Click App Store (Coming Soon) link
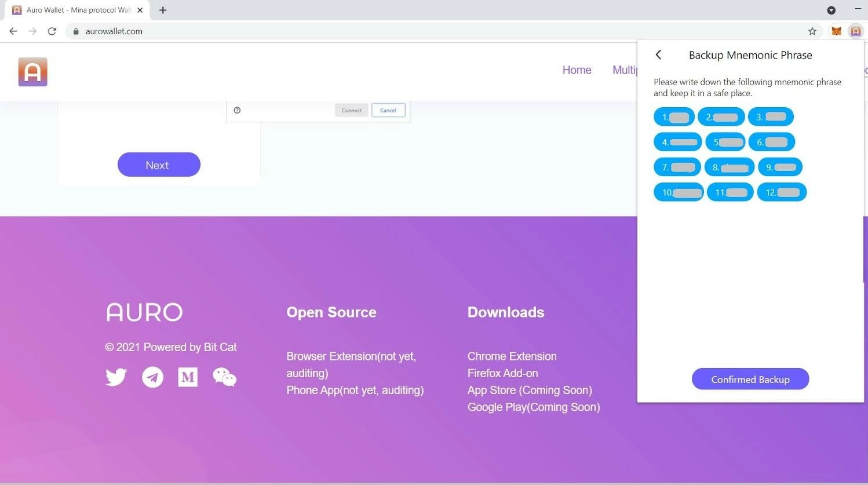This screenshot has height=485, width=868. coord(530,390)
